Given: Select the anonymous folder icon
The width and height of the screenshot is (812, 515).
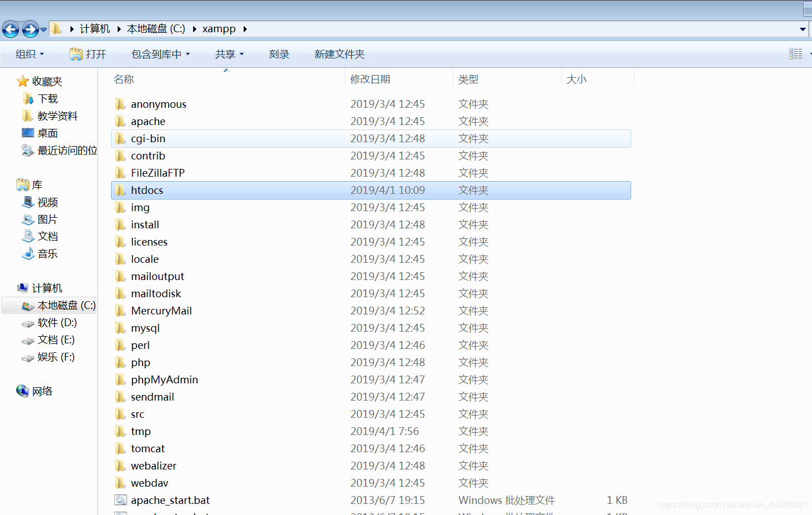Looking at the screenshot, I should [120, 104].
